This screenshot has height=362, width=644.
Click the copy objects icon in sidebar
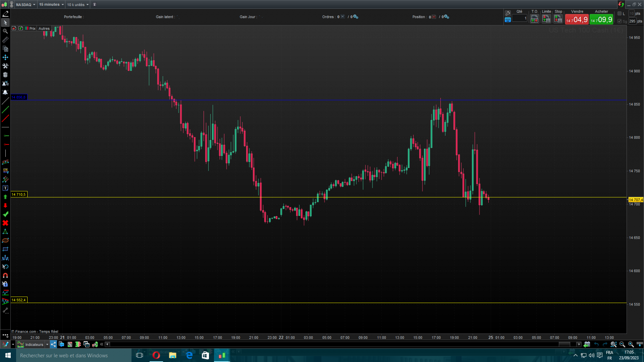click(5, 49)
